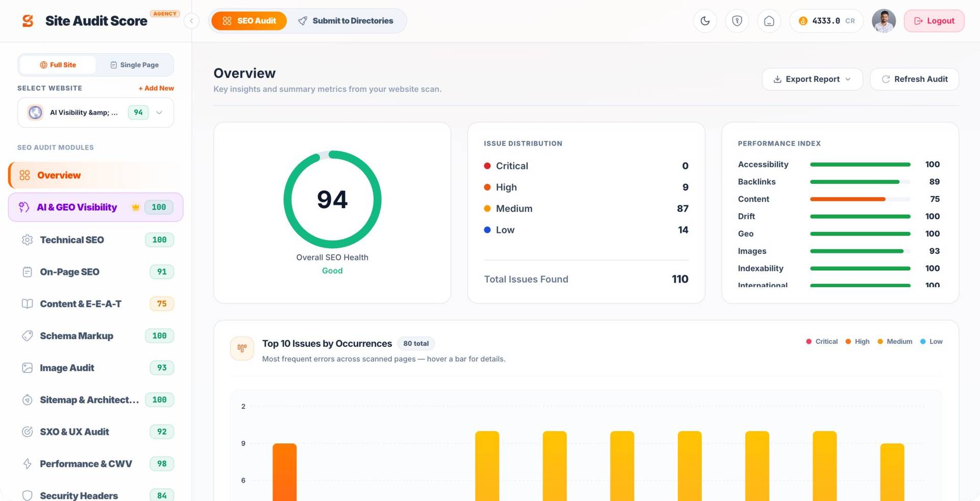Click the credits coin icon
This screenshot has width=980, height=501.
pyautogui.click(x=803, y=21)
